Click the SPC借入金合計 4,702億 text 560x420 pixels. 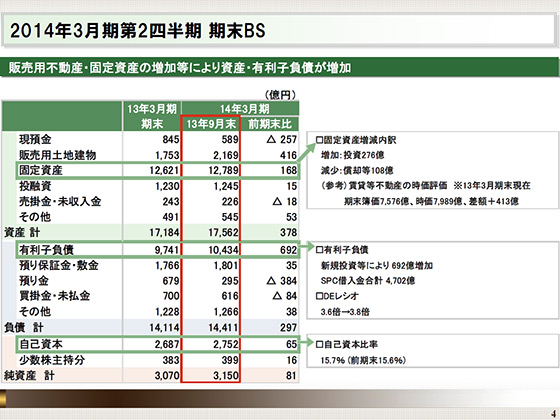(368, 281)
